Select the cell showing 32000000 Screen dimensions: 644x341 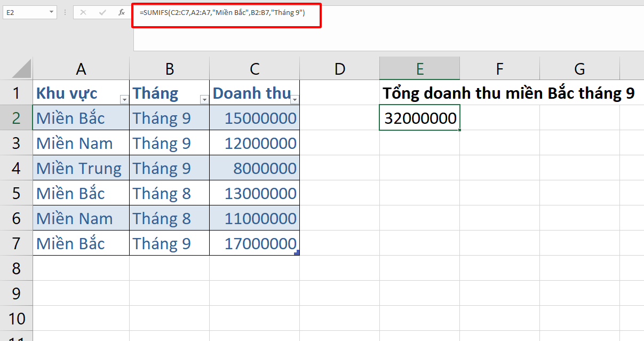click(419, 117)
